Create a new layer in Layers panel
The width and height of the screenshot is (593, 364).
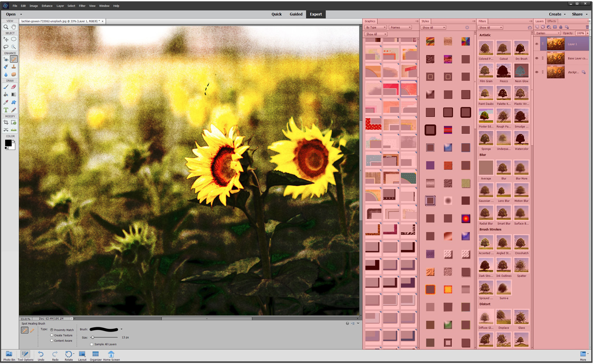click(537, 27)
